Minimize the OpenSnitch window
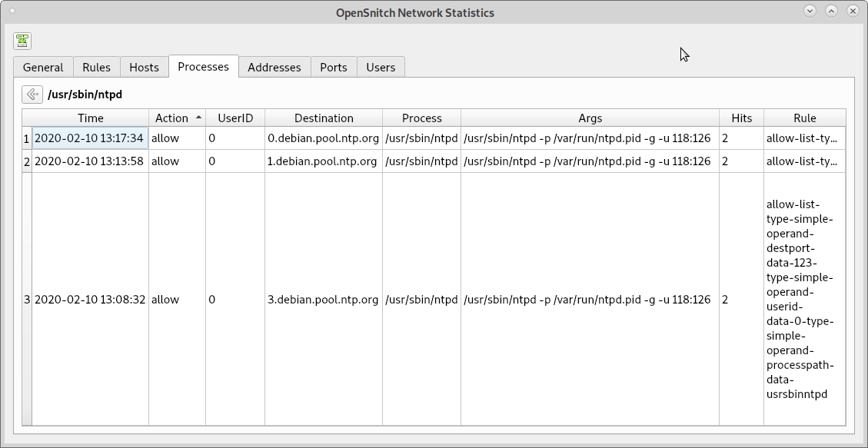The image size is (868, 448). (x=810, y=11)
